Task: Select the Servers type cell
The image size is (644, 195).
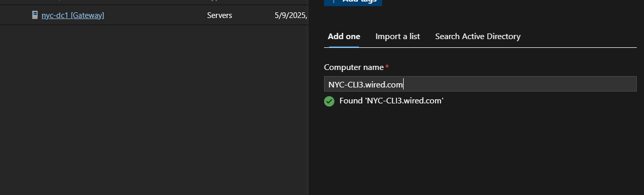Action: pyautogui.click(x=219, y=15)
